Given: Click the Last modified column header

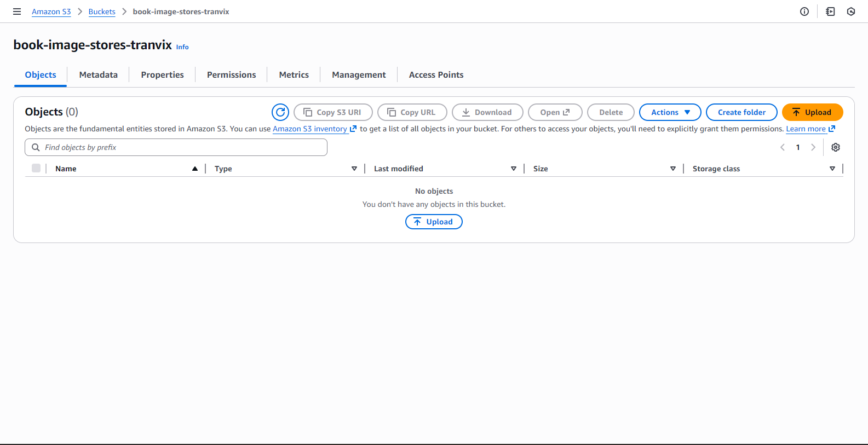Looking at the screenshot, I should [x=399, y=169].
